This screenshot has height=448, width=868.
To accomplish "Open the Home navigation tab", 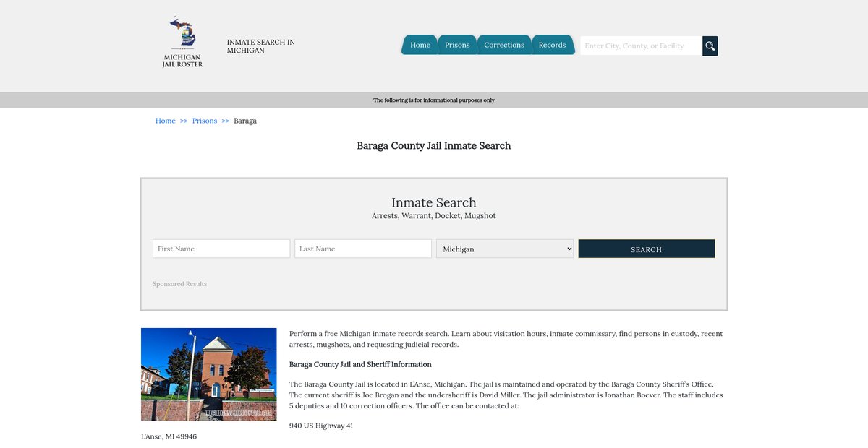I will pos(420,45).
